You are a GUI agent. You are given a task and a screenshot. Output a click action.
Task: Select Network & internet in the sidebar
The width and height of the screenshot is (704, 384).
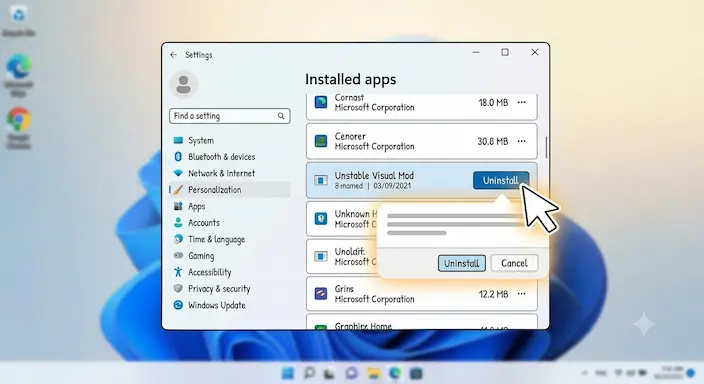[229, 173]
